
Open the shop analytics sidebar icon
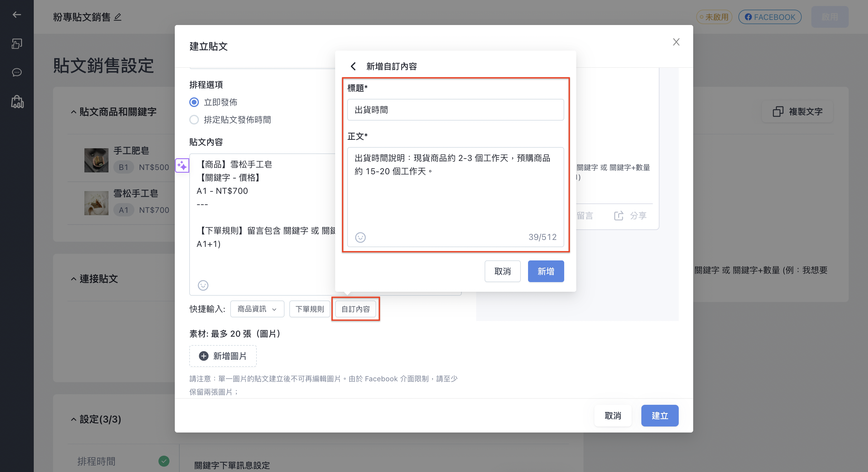(17, 101)
